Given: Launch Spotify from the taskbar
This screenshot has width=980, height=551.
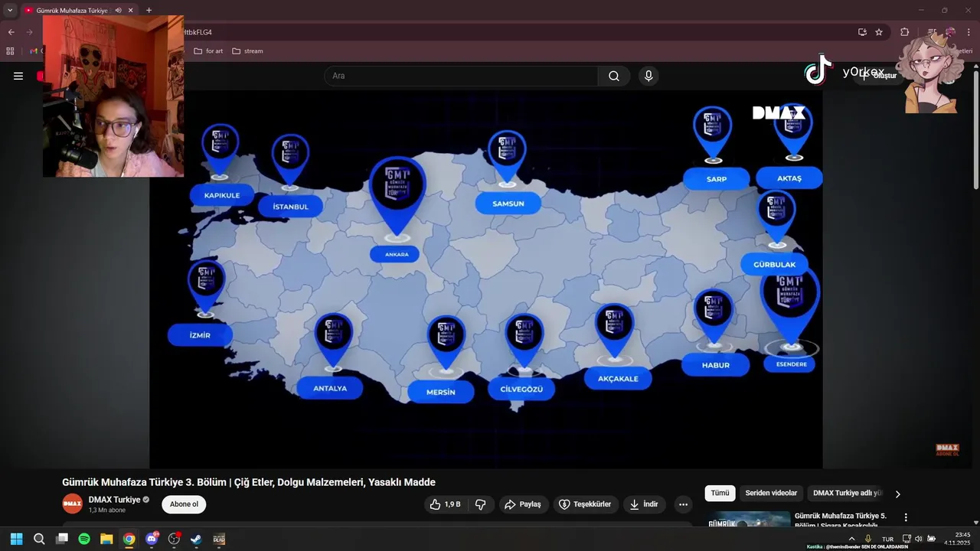Looking at the screenshot, I should (x=84, y=539).
